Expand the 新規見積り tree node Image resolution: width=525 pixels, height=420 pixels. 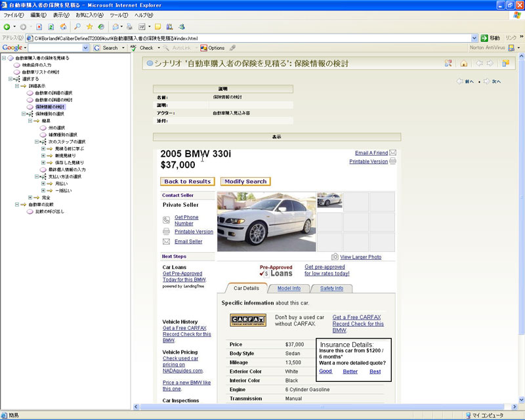click(43, 156)
